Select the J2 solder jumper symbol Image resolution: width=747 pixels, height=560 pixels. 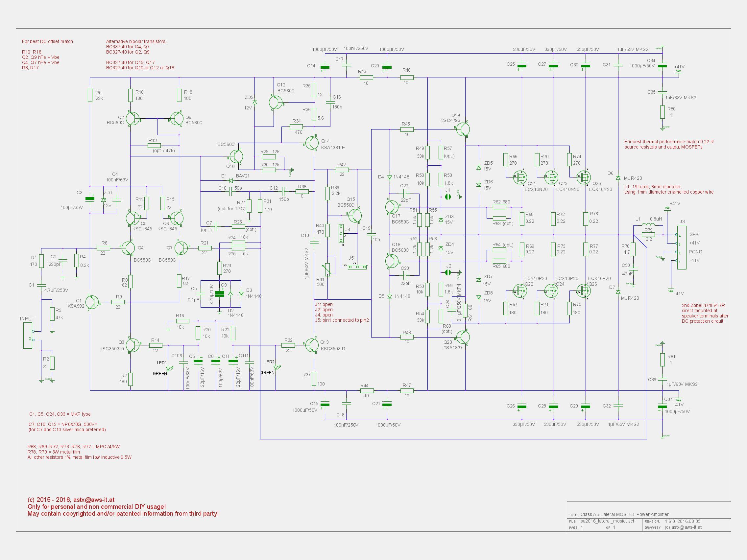pyautogui.click(x=448, y=272)
